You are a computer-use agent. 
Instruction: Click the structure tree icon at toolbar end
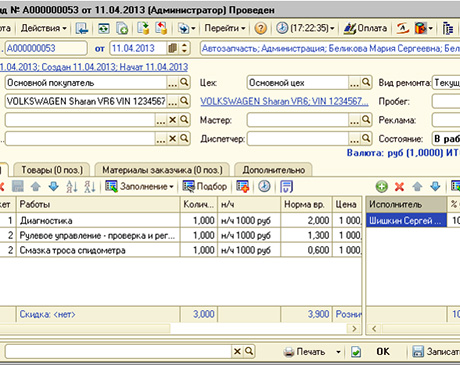[448, 28]
